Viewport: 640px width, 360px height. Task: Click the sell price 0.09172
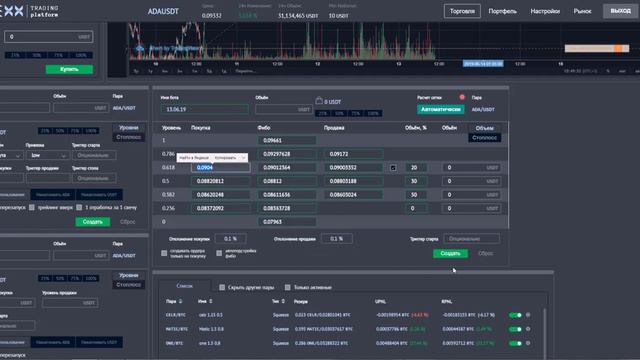click(353, 154)
